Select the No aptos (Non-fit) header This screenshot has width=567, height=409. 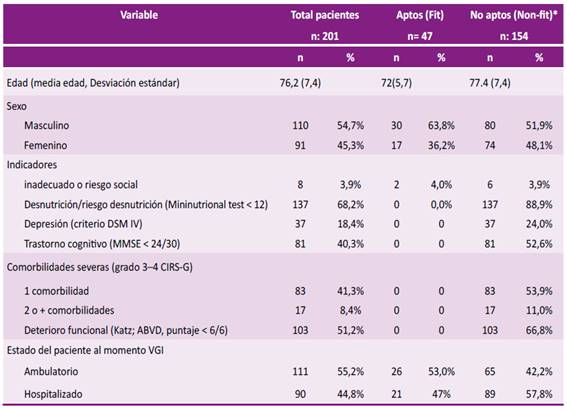[513, 15]
